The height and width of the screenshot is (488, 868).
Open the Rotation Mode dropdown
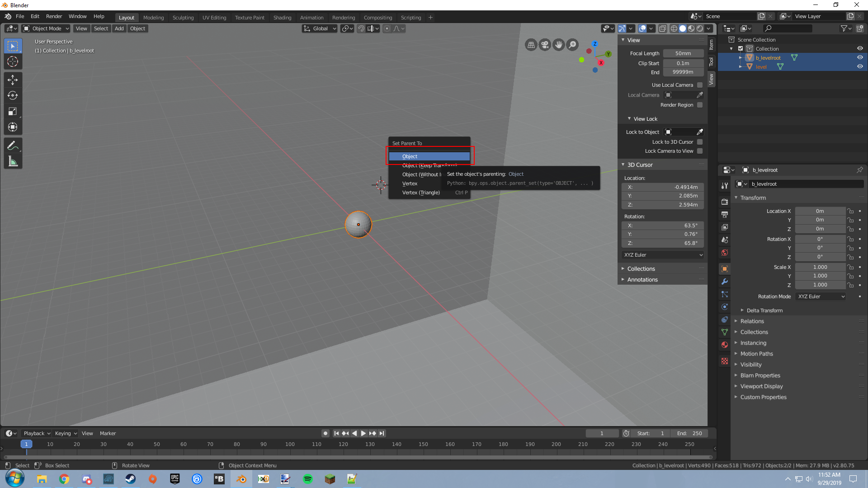tap(820, 296)
